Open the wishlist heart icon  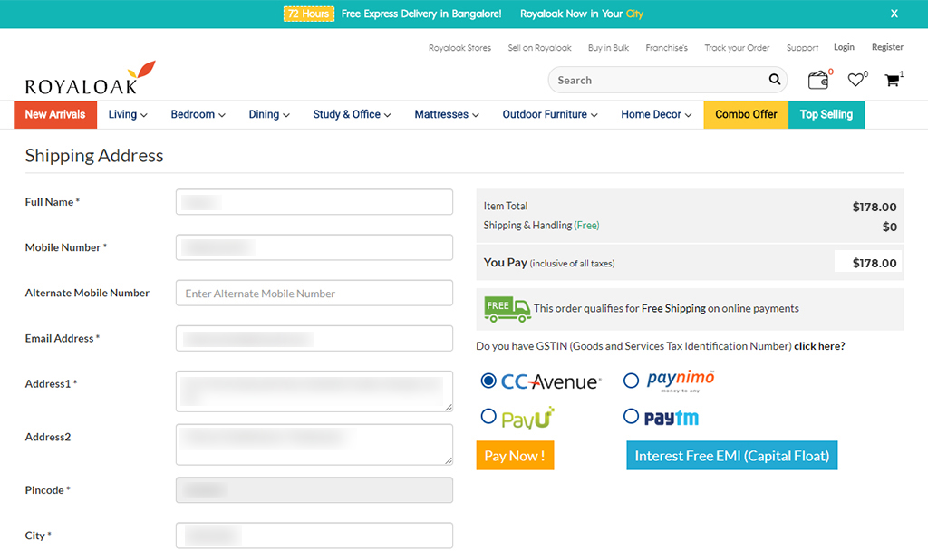(855, 80)
